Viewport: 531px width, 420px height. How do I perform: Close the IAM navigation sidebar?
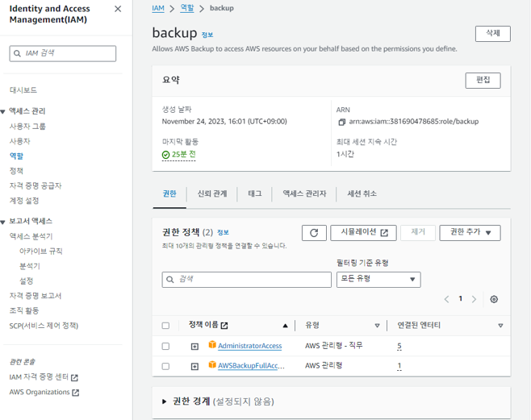pos(118,9)
